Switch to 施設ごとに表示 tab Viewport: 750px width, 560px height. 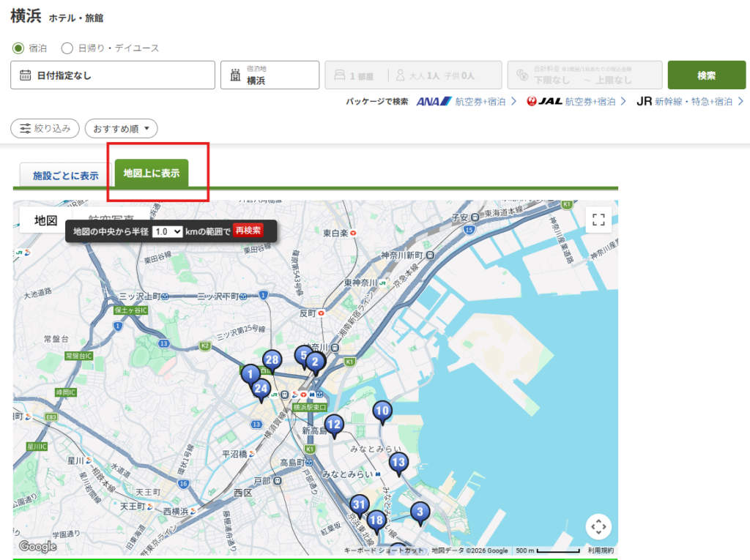[65, 176]
